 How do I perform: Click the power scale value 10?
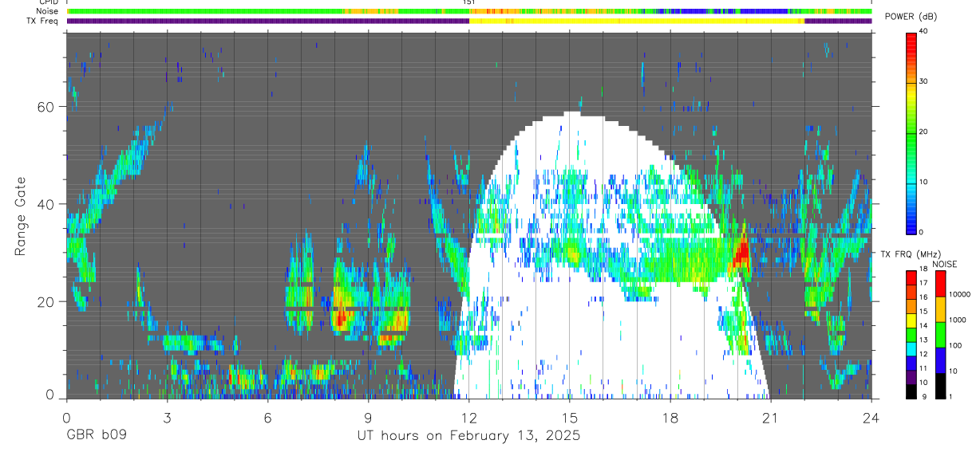tap(923, 182)
